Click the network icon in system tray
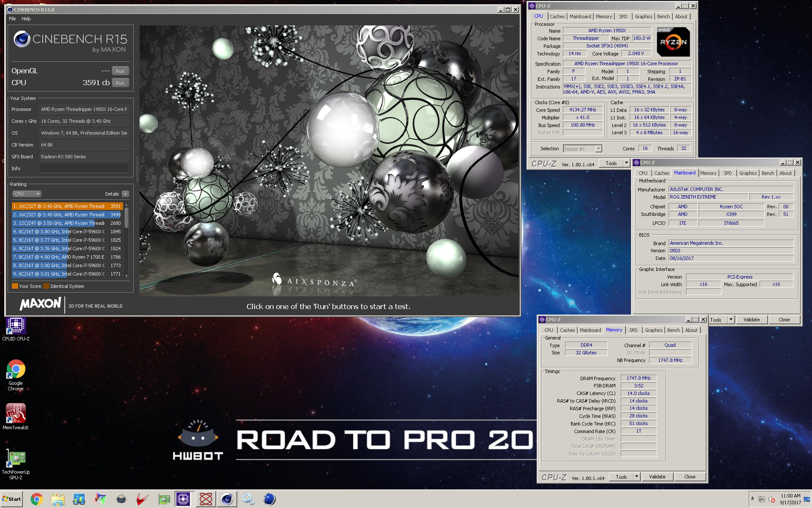Screen dimensions: 812x508 click(x=761, y=499)
